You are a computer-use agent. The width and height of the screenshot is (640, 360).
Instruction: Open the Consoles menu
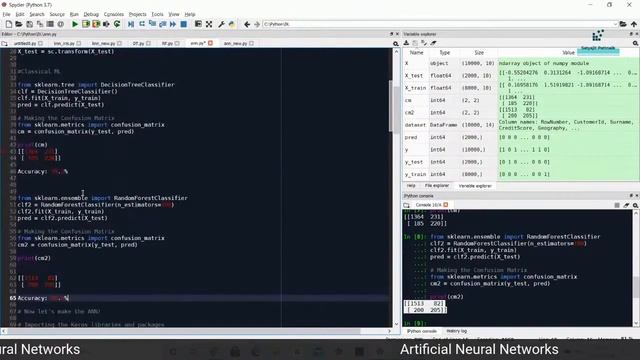click(x=113, y=14)
